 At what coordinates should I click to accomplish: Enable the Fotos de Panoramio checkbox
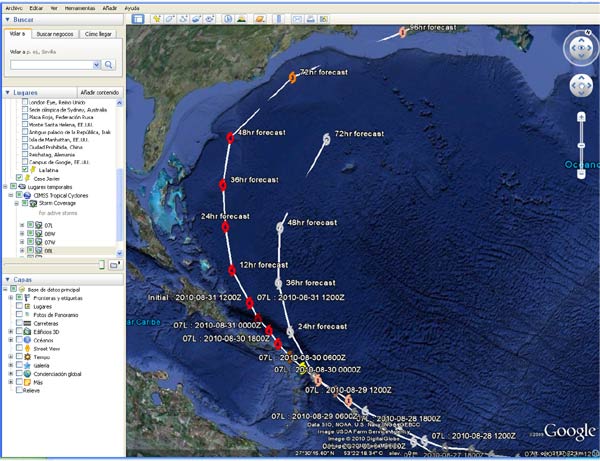19,315
